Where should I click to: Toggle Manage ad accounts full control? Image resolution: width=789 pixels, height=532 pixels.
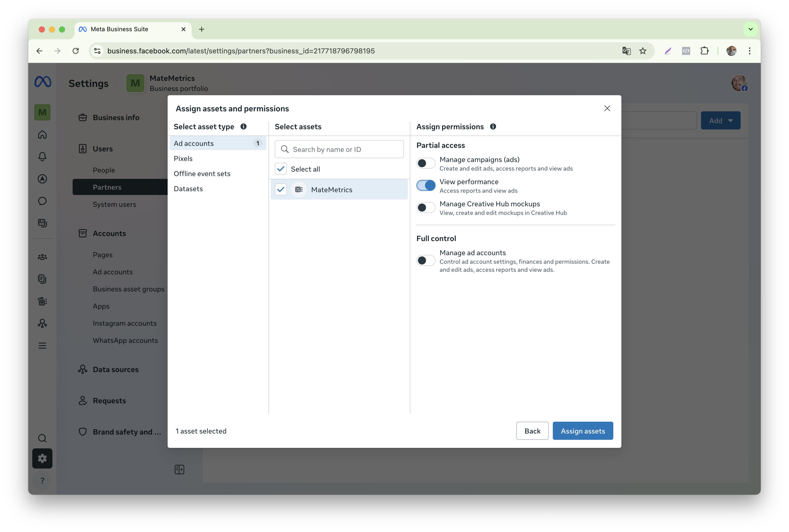426,260
